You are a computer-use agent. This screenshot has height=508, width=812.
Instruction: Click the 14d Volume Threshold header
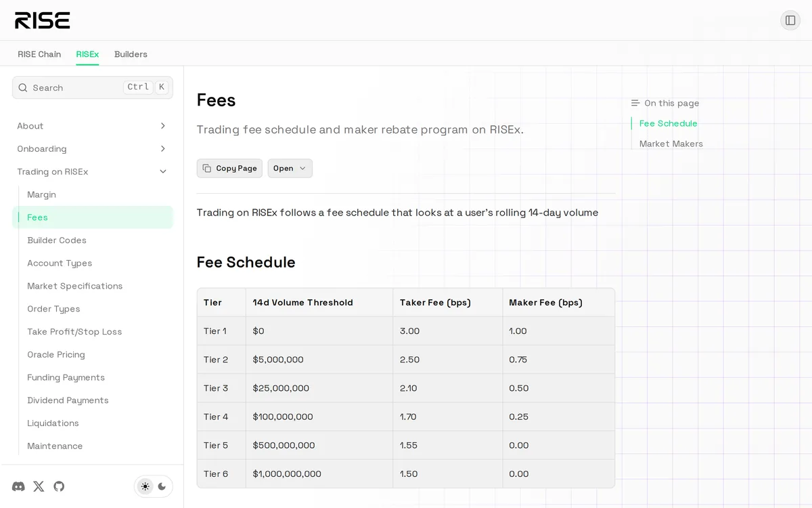click(x=319, y=303)
